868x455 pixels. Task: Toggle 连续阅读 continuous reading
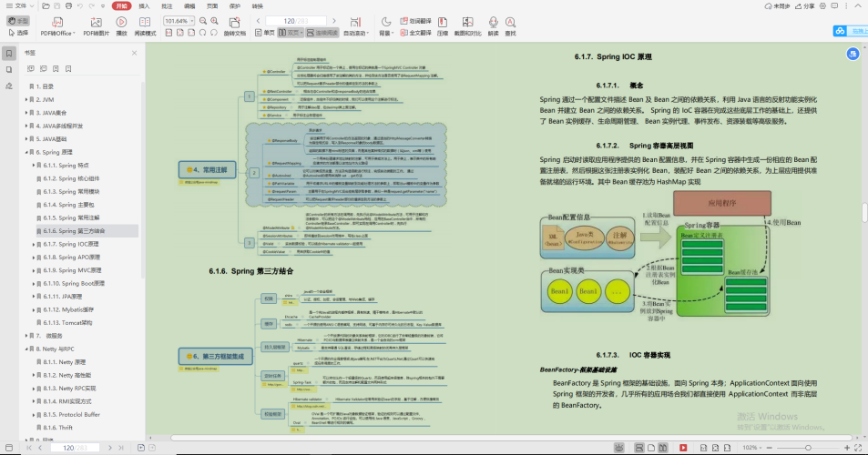tap(322, 33)
